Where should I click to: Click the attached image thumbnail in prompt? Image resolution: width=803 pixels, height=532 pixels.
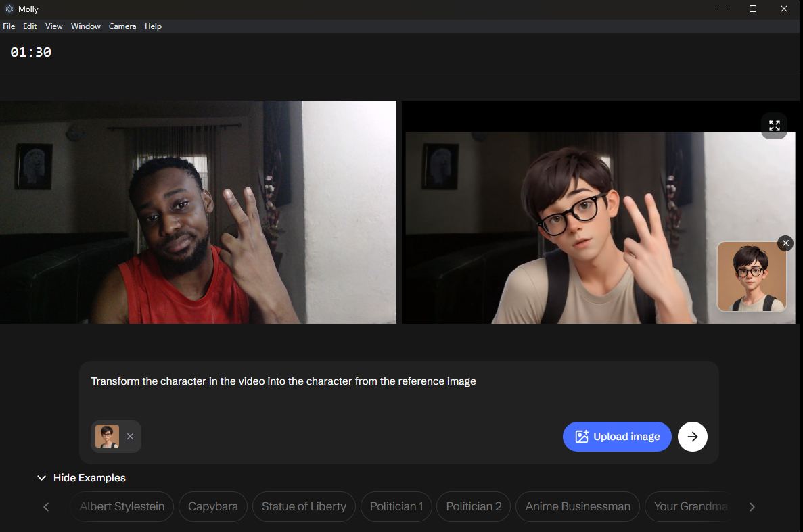[107, 437]
